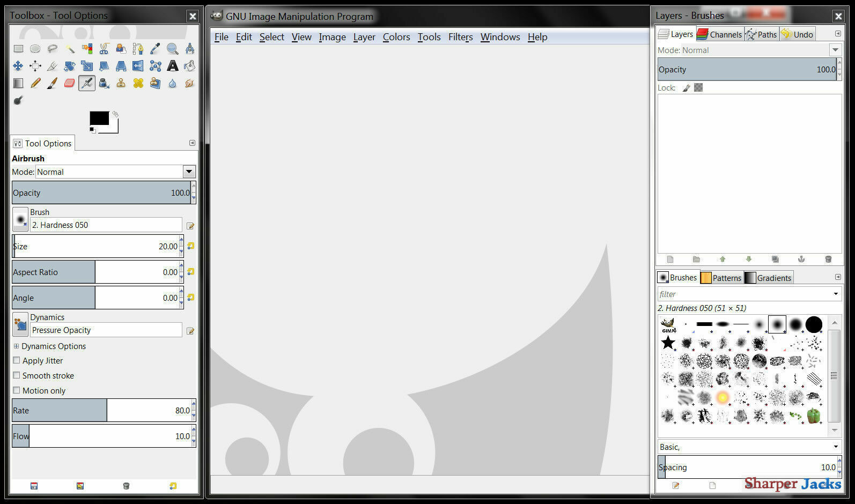Click the foreground black color swatch

coord(99,118)
